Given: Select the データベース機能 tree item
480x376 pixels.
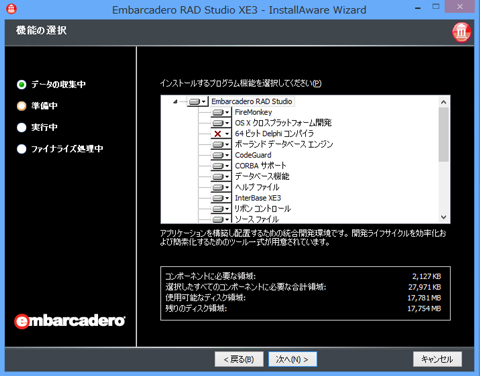Looking at the screenshot, I should [262, 176].
